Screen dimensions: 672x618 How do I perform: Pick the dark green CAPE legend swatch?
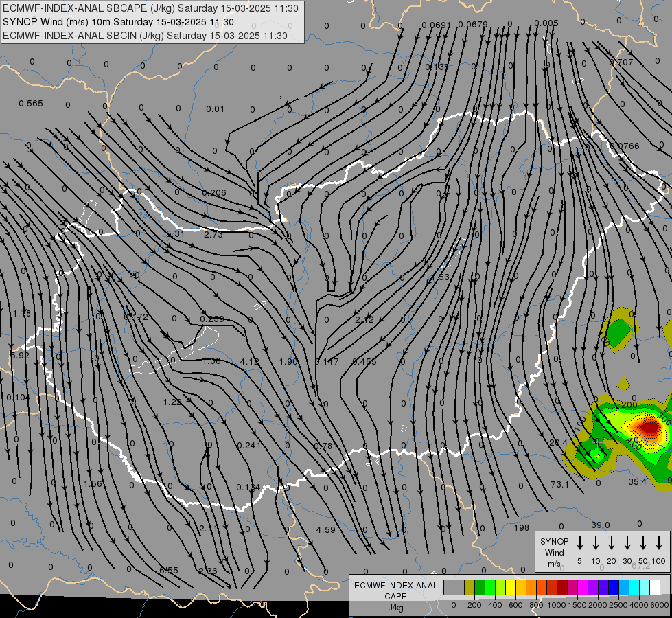pos(480,588)
